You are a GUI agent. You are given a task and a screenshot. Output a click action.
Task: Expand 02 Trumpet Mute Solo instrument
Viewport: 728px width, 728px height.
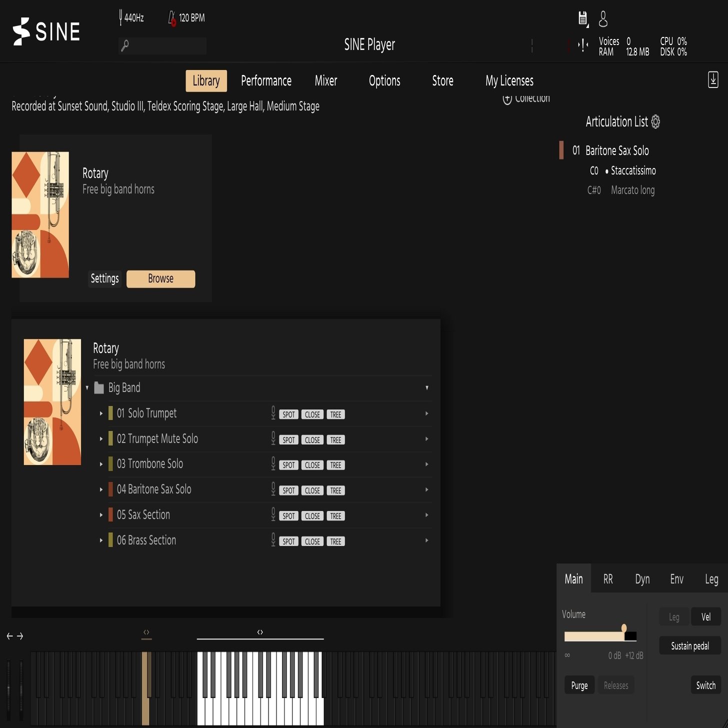tap(101, 439)
